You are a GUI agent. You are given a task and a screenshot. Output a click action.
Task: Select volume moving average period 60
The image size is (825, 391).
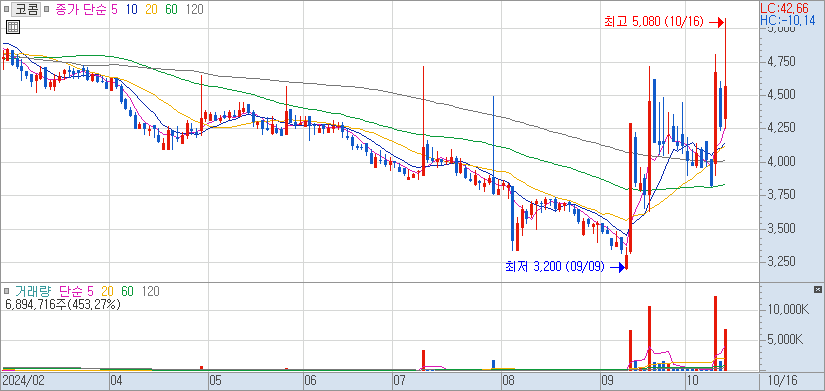[x=128, y=291]
